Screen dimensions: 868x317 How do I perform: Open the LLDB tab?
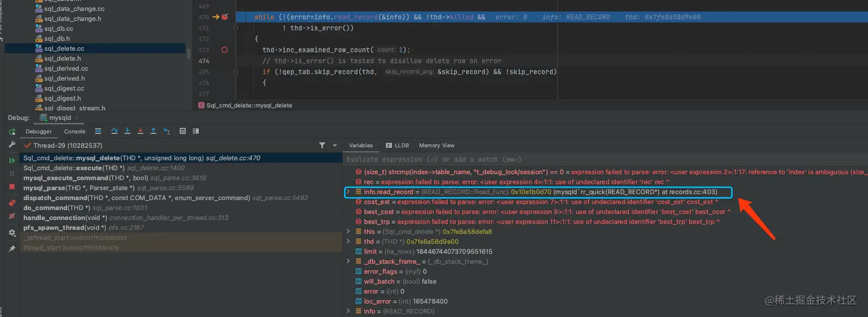pos(397,146)
